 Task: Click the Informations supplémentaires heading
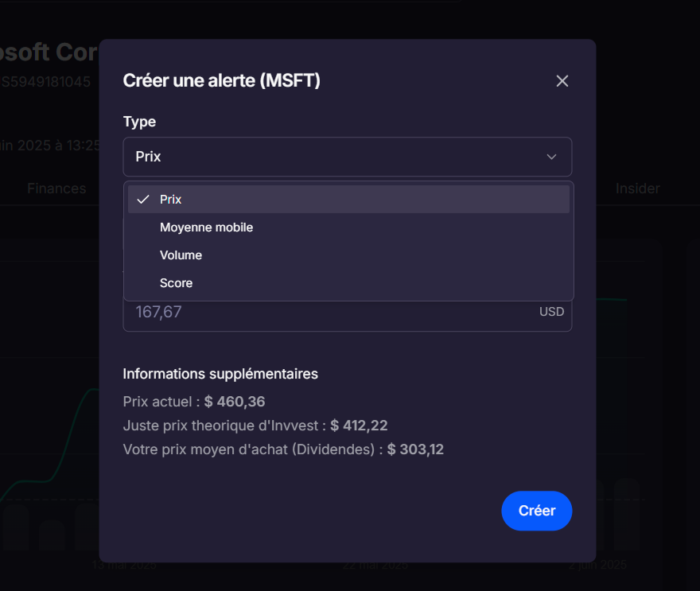pyautogui.click(x=220, y=374)
